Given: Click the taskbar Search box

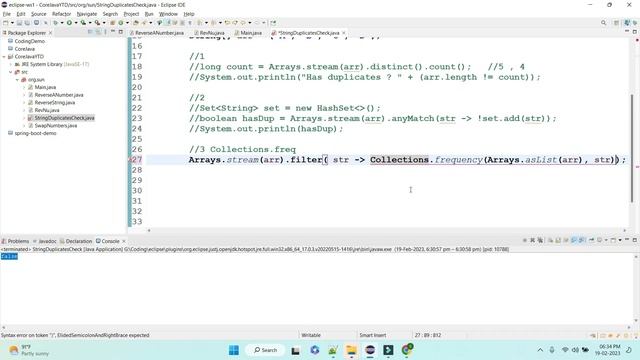Looking at the screenshot, I should point(265,350).
